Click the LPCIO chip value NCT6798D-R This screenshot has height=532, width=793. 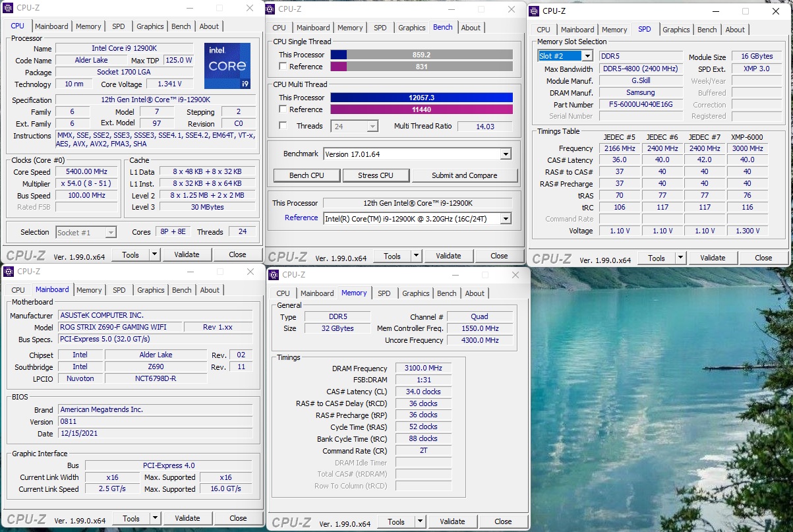(x=156, y=378)
